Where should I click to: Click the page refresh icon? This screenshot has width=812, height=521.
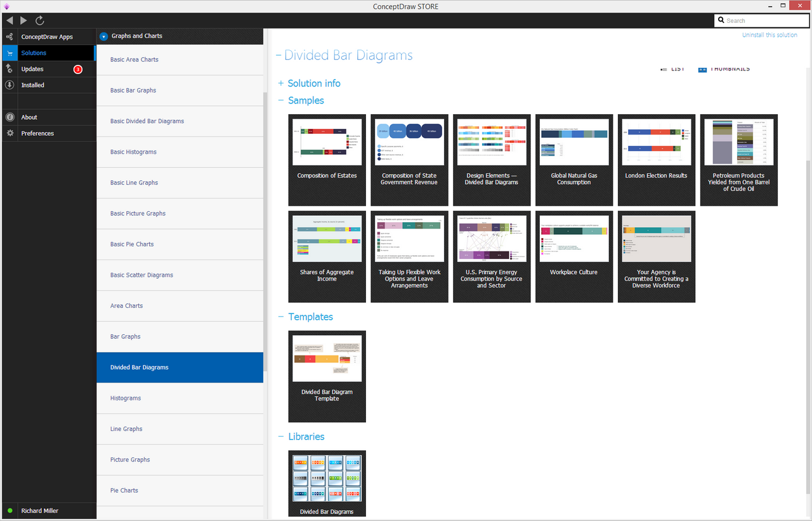[x=39, y=20]
